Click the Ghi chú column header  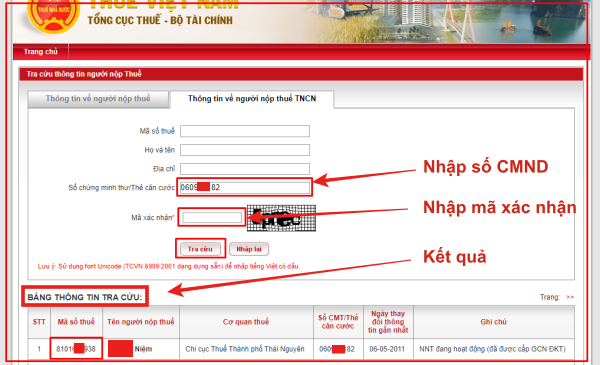coord(494,322)
